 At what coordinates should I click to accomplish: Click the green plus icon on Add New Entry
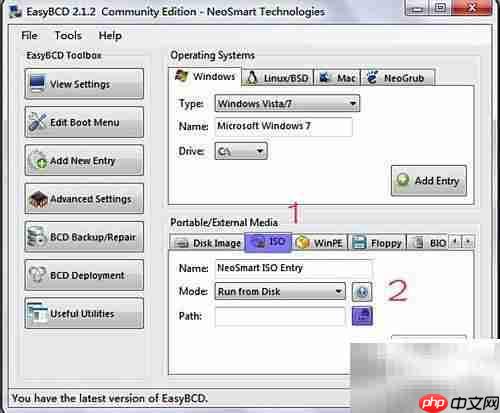tap(41, 163)
